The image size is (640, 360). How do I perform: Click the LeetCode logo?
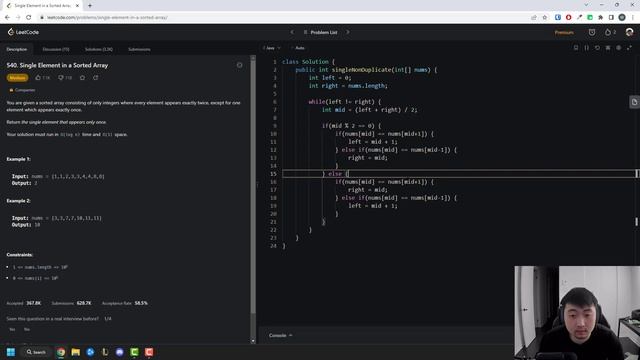point(23,32)
